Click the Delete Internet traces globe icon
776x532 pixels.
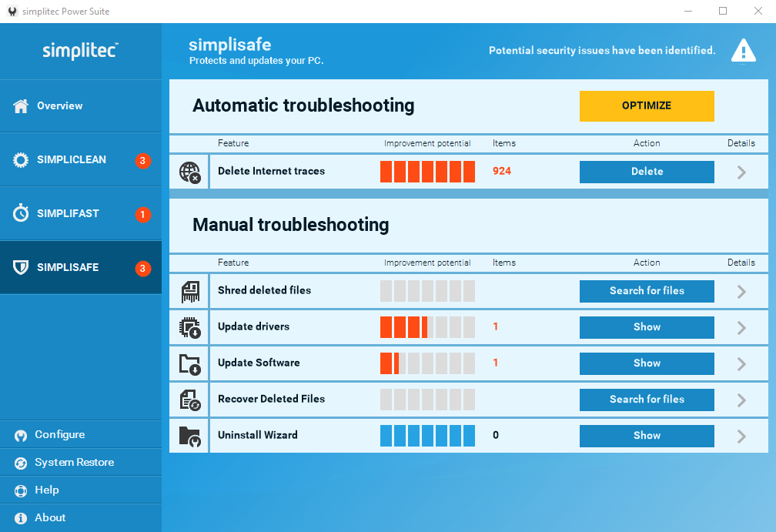pyautogui.click(x=190, y=172)
